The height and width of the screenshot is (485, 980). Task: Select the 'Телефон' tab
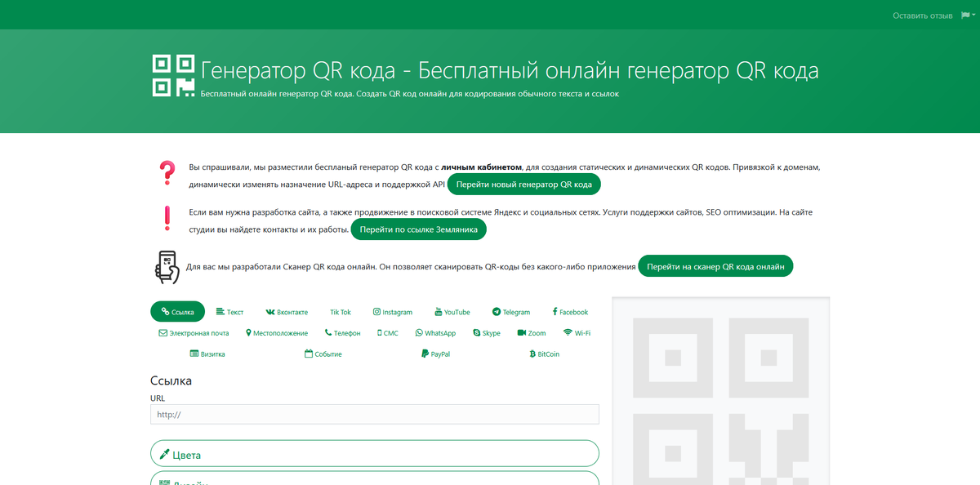tap(342, 333)
